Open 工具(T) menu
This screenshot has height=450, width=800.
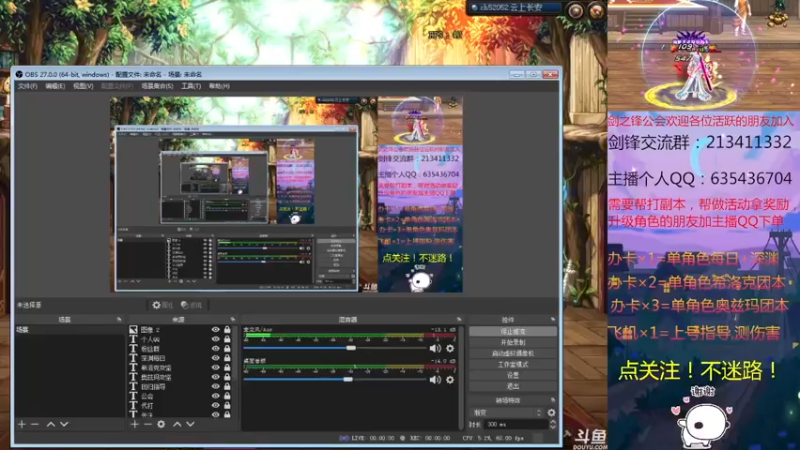191,86
